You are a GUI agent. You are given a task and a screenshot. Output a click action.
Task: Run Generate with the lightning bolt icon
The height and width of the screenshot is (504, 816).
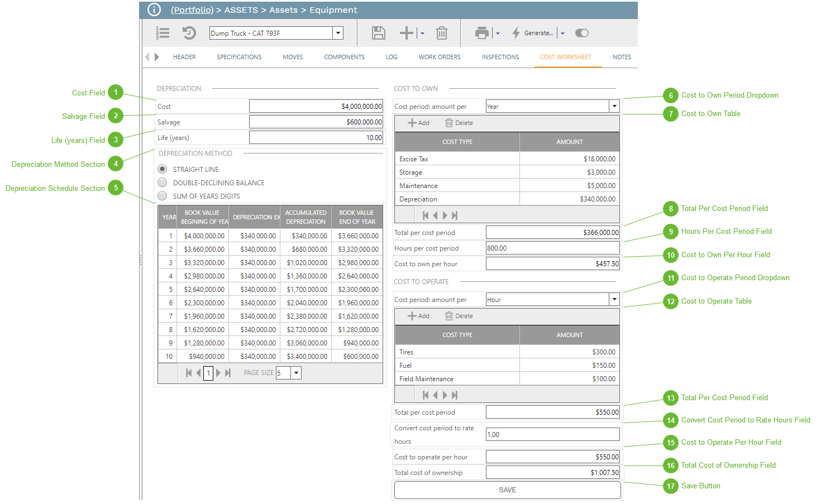tap(516, 33)
